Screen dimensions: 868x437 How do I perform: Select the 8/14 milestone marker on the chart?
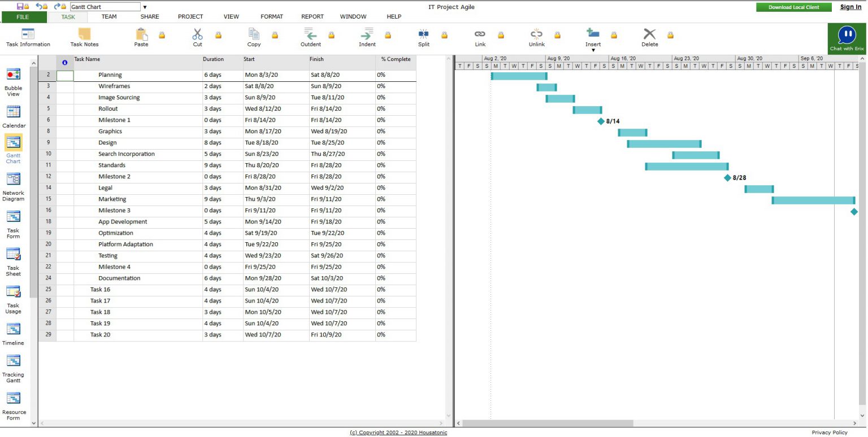pos(601,121)
